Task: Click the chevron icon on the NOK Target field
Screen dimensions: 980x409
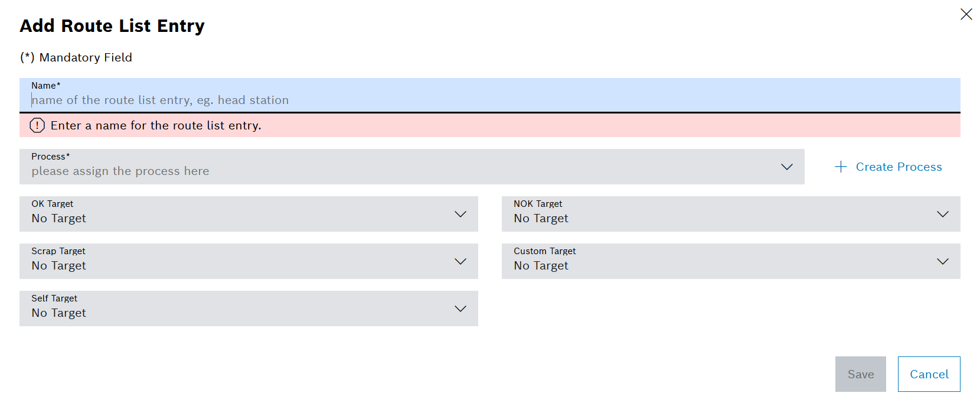Action: pyautogui.click(x=943, y=214)
